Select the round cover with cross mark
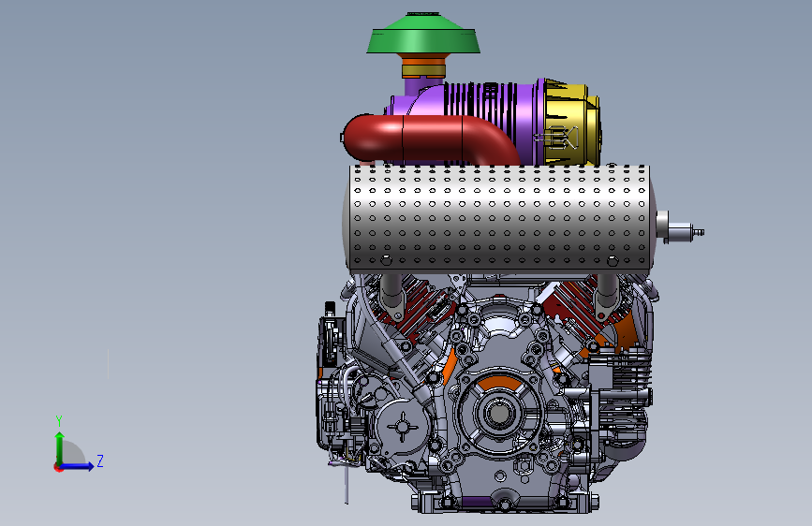Image resolution: width=812 pixels, height=526 pixels. pos(403,428)
